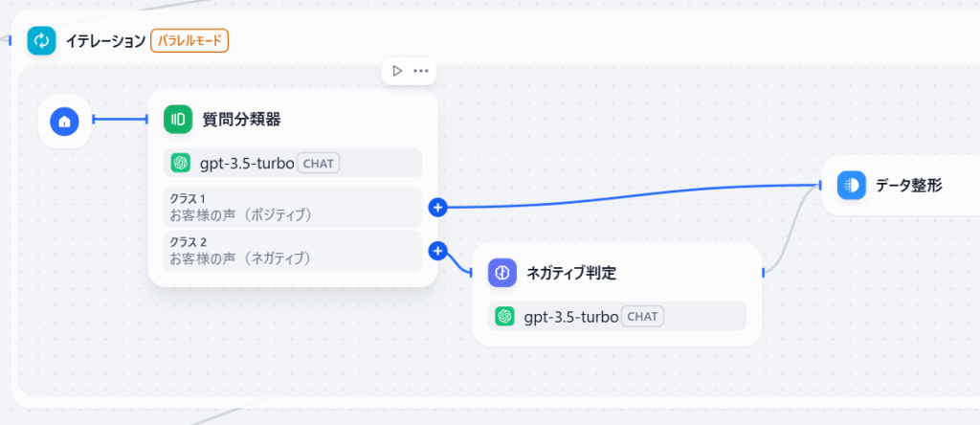Select the クラス 2 お客様の声（ネガティブ）row
Viewport: 980px width, 425px height.
click(x=293, y=251)
